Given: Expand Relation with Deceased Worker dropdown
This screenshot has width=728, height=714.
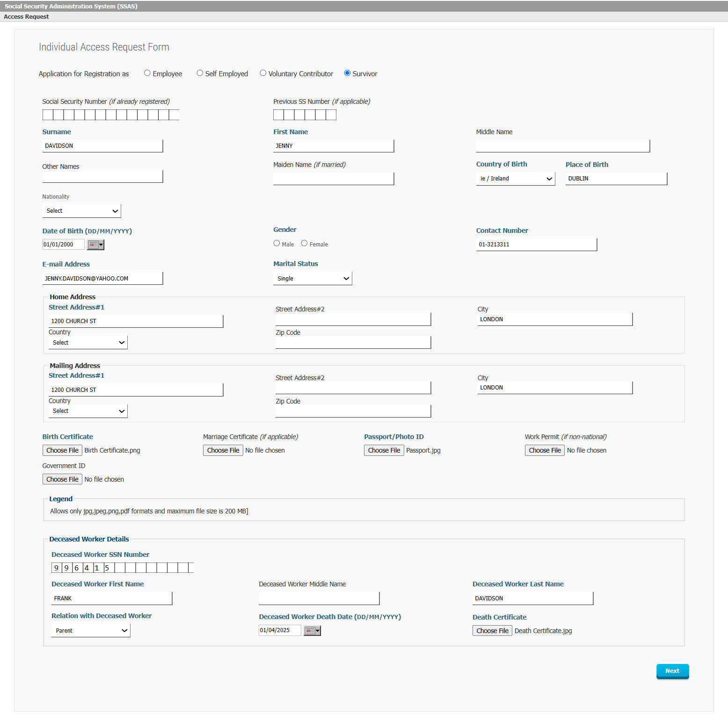Looking at the screenshot, I should 91,631.
